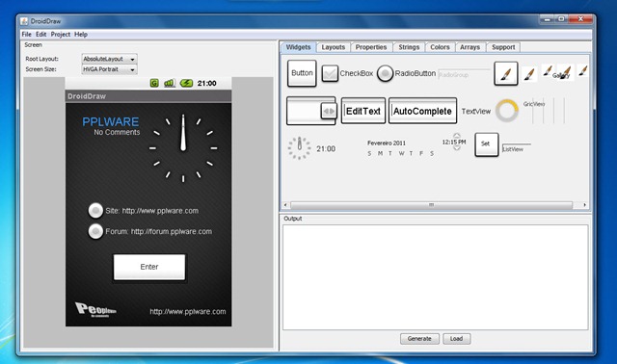Click the widget palette horizontal scrollbar thumb
617x364 pixels.
tap(431, 205)
